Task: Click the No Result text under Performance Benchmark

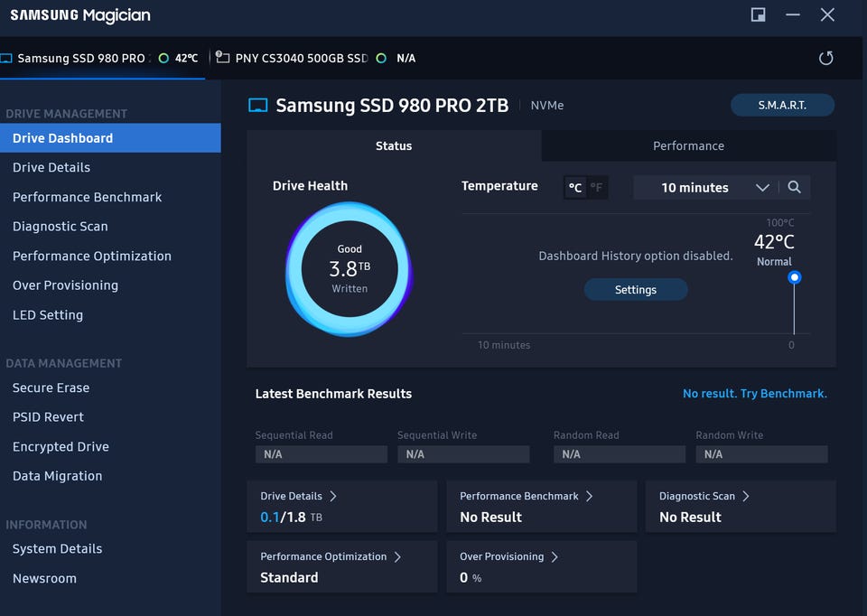Action: (491, 517)
